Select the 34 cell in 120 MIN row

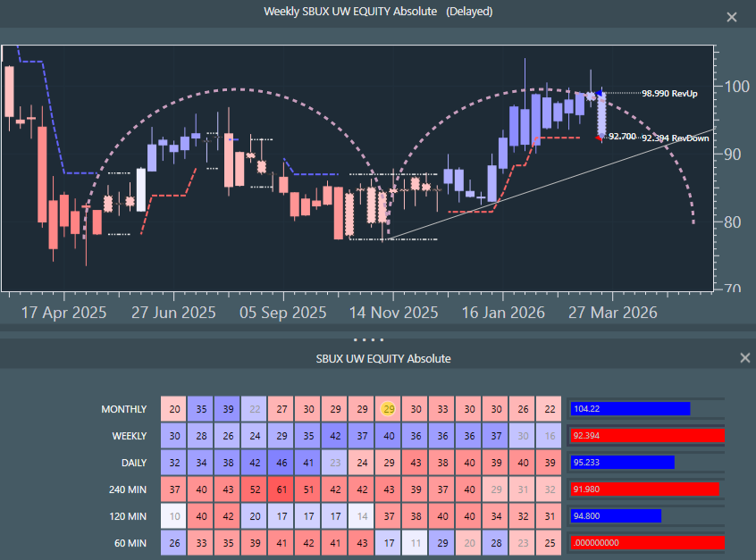tap(496, 516)
